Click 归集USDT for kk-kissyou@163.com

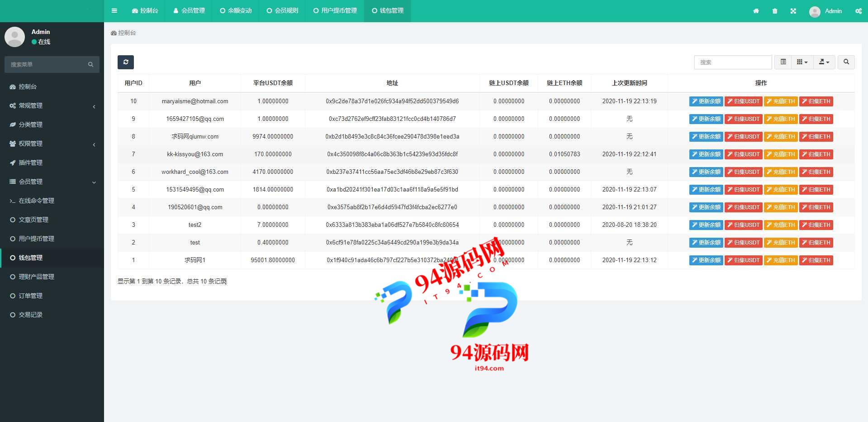click(744, 154)
